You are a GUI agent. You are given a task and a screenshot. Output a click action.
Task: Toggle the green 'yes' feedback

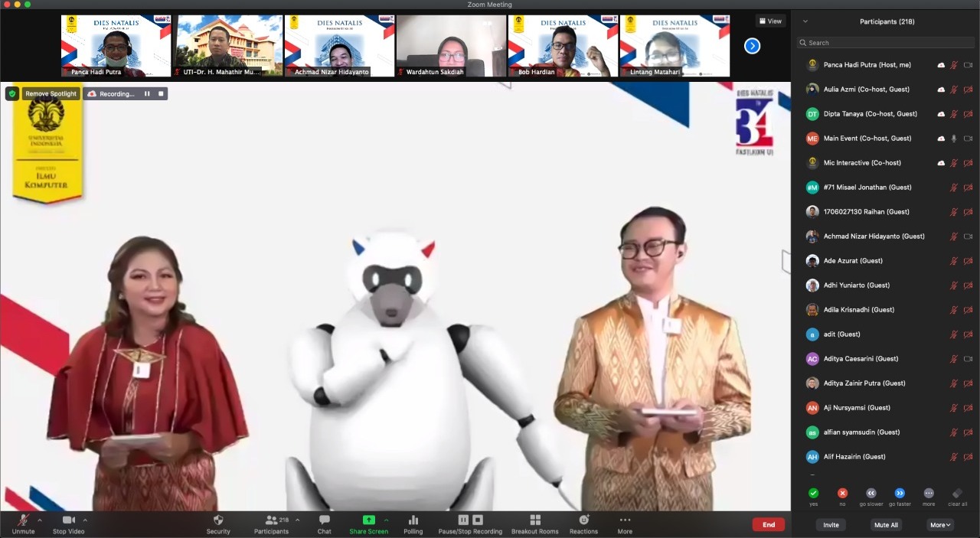(813, 494)
